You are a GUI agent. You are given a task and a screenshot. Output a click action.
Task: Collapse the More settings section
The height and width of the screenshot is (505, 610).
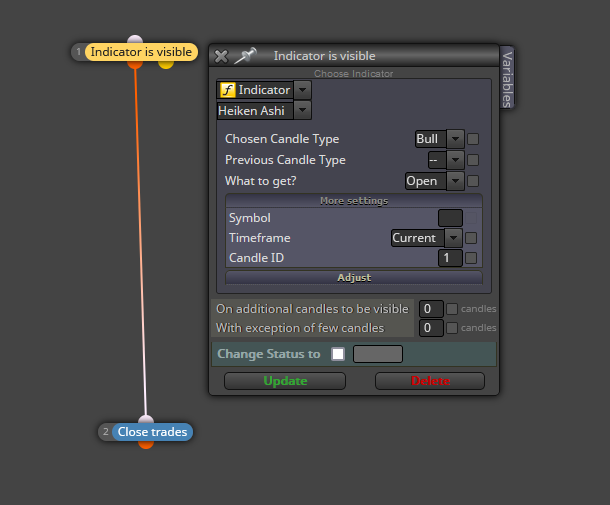pos(354,201)
